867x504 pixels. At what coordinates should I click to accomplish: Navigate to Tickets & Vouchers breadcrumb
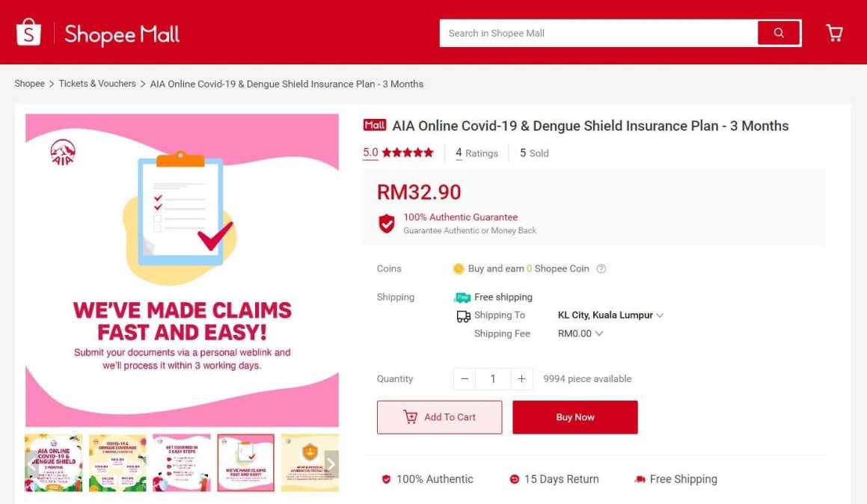tap(96, 83)
